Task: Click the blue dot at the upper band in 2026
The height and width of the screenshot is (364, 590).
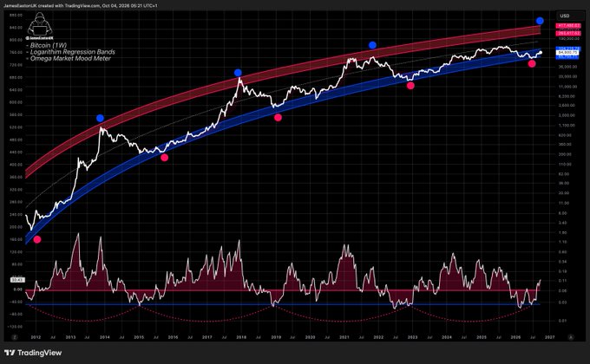Action: [540, 21]
